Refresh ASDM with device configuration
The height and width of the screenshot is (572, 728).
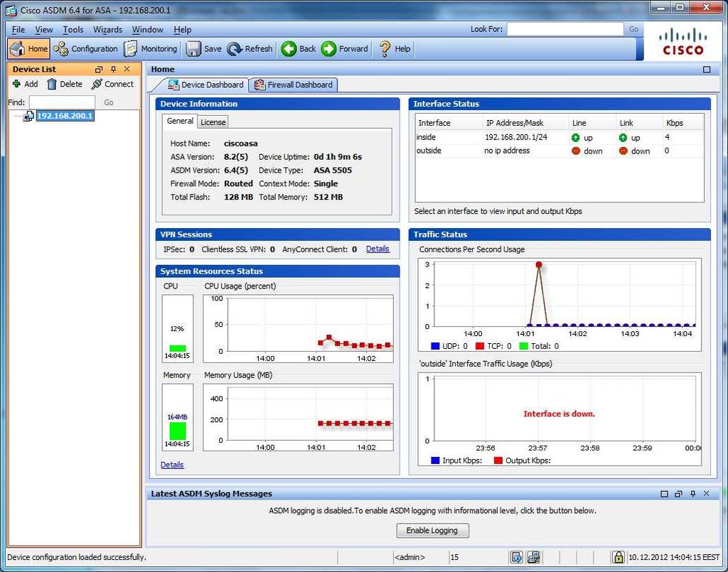click(x=250, y=49)
